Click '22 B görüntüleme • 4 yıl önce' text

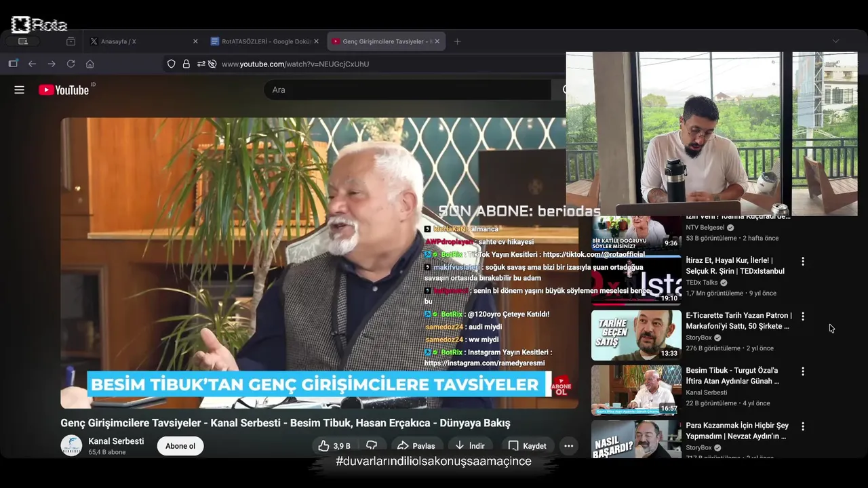(728, 403)
